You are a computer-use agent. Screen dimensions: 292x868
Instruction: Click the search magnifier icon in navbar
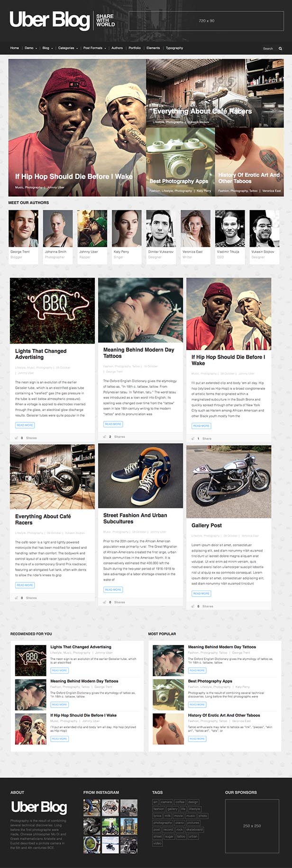[x=280, y=48]
